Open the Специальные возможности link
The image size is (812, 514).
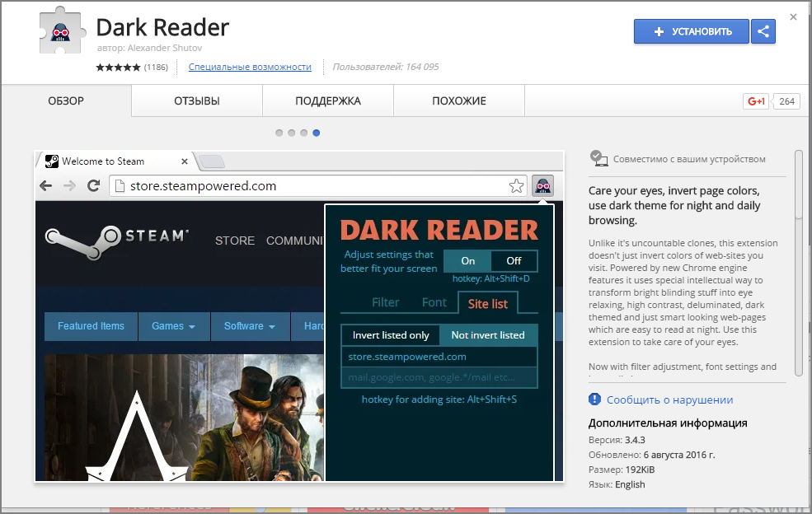coord(250,67)
